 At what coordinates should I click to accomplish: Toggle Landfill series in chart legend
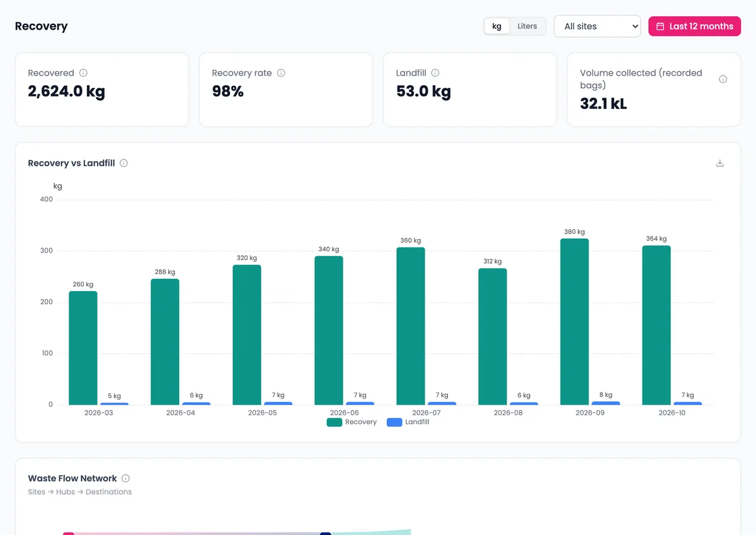pos(408,422)
